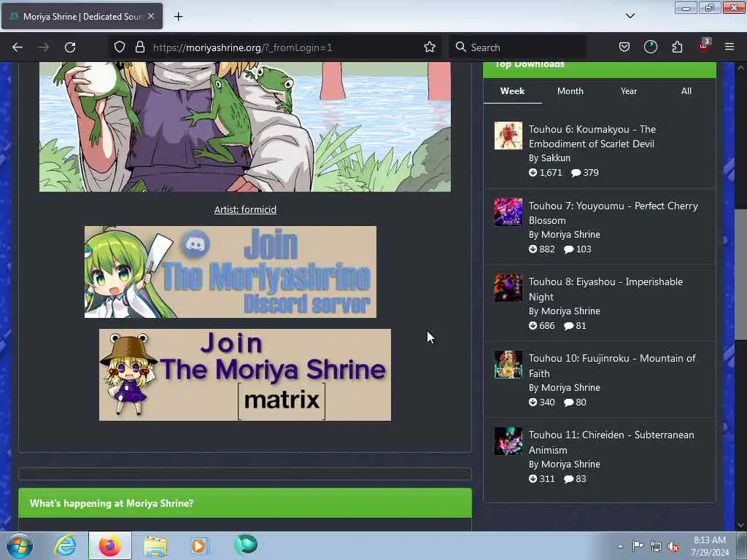Open Touhou 7: Youyoumu download link
This screenshot has height=560, width=747.
[x=613, y=213]
